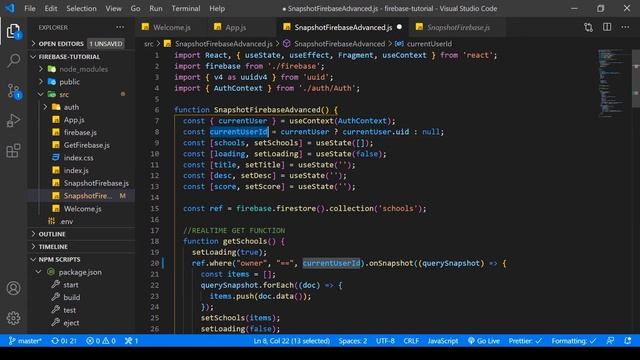Image resolution: width=640 pixels, height=360 pixels.
Task: Click the Explorer more actions ellipsis
Action: pyautogui.click(x=120, y=27)
